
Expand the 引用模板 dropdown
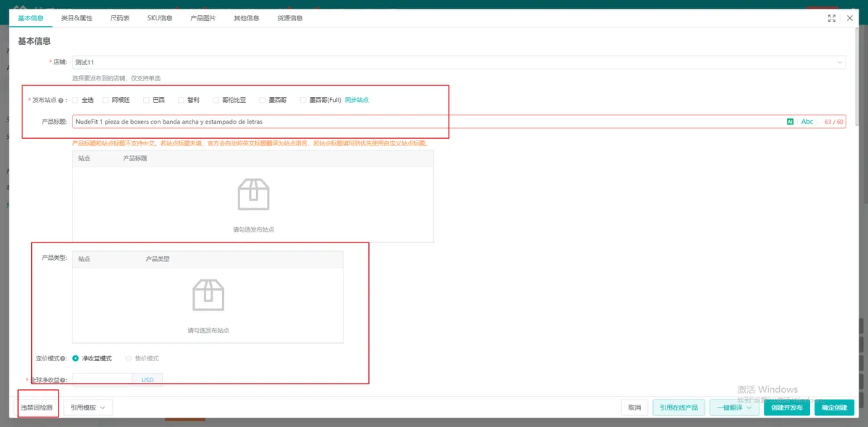[x=88, y=407]
